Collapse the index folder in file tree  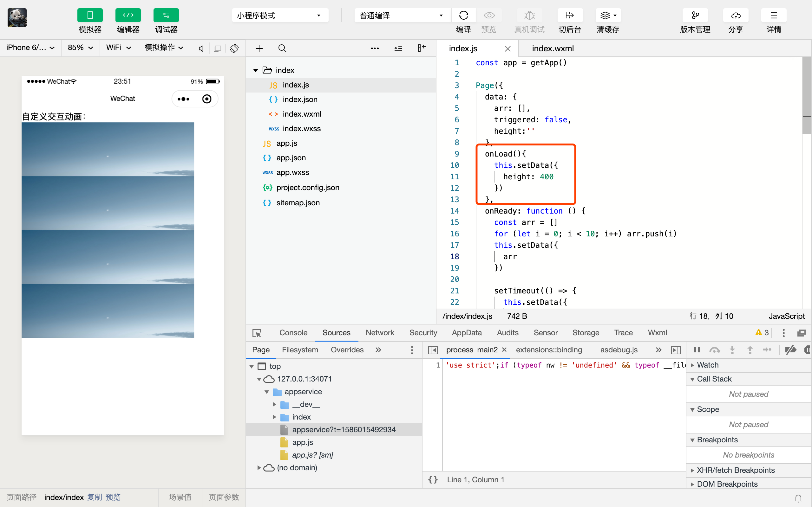[256, 70]
